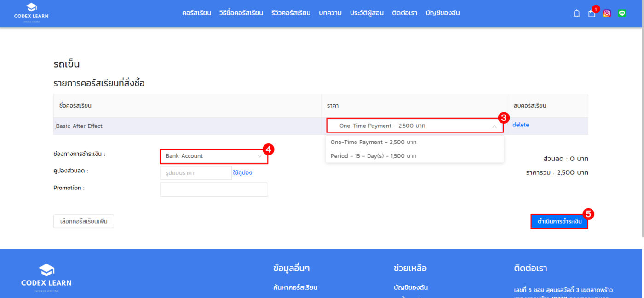Click the Promotion text field
Screen dimensions: 644x298
[213, 189]
